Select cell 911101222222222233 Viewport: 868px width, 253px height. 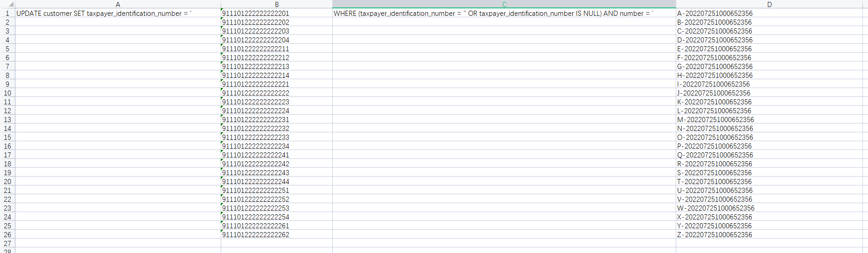pos(277,137)
